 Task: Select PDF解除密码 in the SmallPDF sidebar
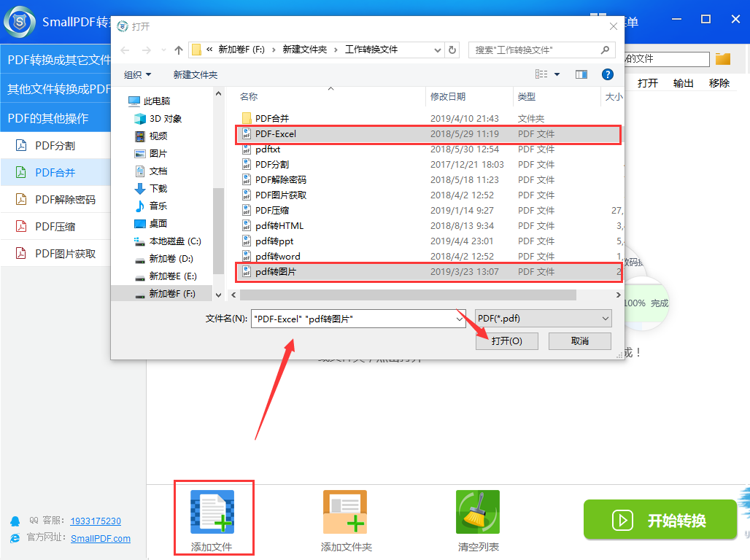(x=55, y=199)
